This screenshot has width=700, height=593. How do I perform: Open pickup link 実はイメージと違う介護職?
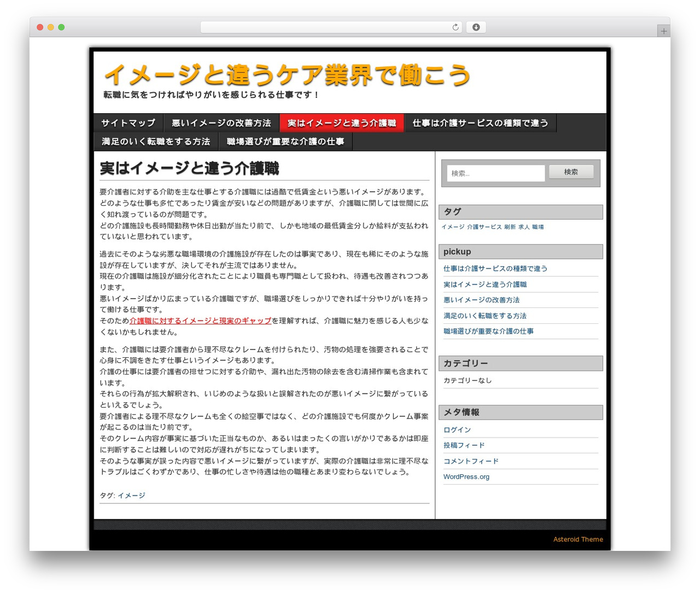[x=485, y=284]
